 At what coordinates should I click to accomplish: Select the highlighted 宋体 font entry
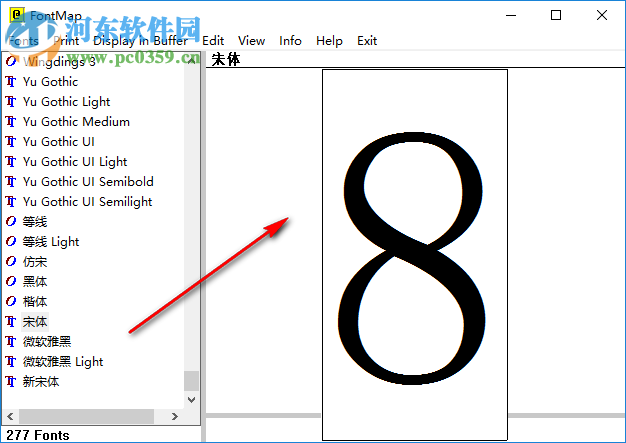35,321
